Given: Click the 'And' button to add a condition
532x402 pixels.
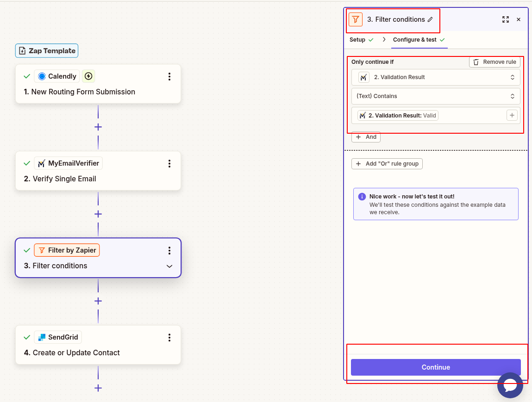Looking at the screenshot, I should (x=366, y=136).
